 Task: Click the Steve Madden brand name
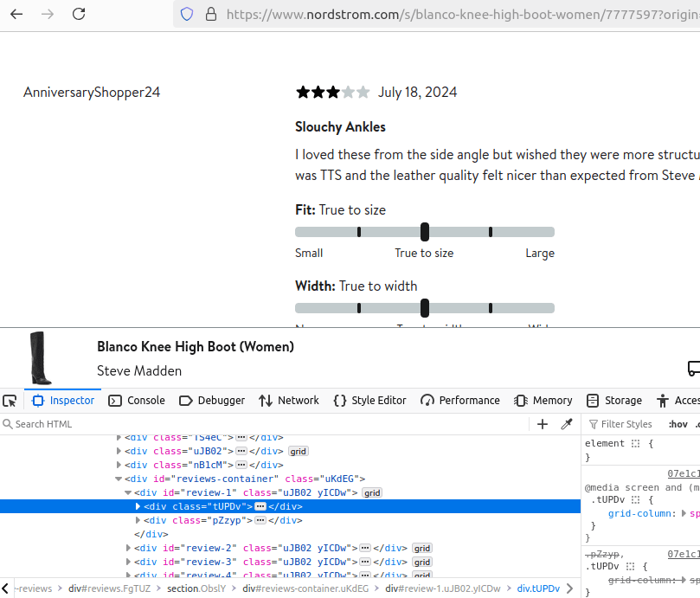pos(139,370)
